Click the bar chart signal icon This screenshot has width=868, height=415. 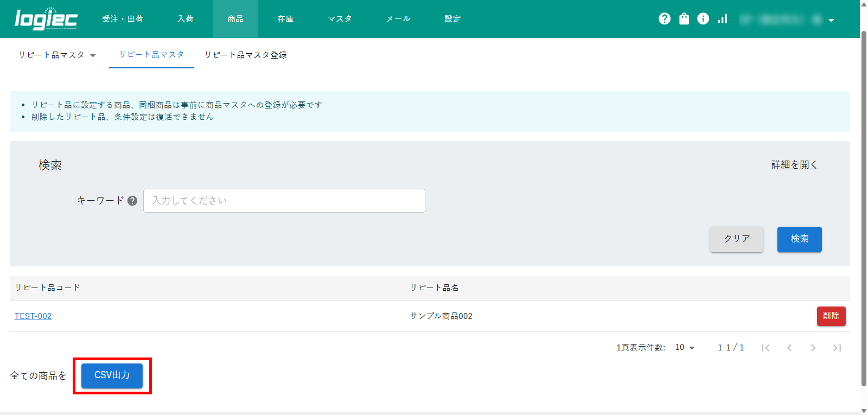pos(723,19)
